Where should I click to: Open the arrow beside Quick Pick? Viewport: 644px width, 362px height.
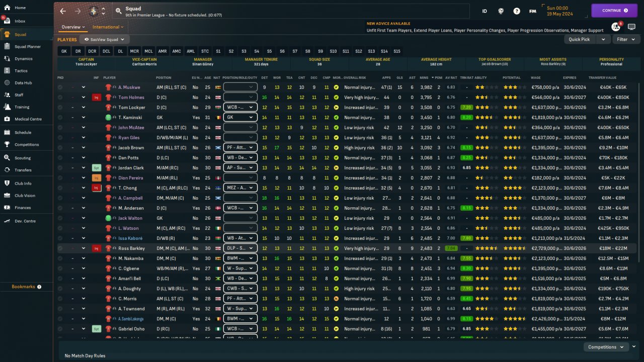click(x=603, y=39)
